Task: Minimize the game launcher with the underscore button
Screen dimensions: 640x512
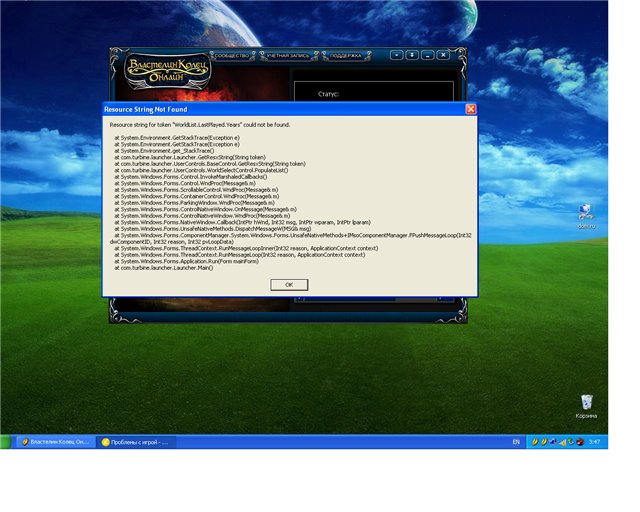Action: point(427,55)
